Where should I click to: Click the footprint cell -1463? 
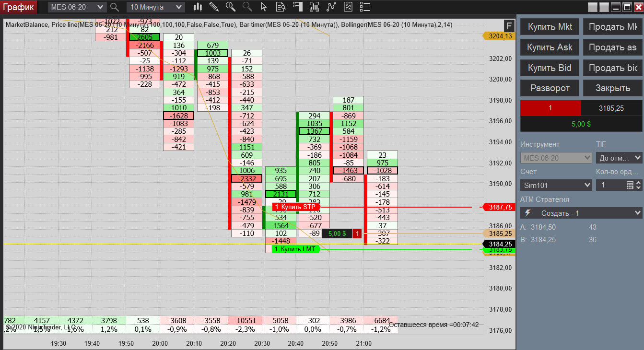pyautogui.click(x=349, y=171)
